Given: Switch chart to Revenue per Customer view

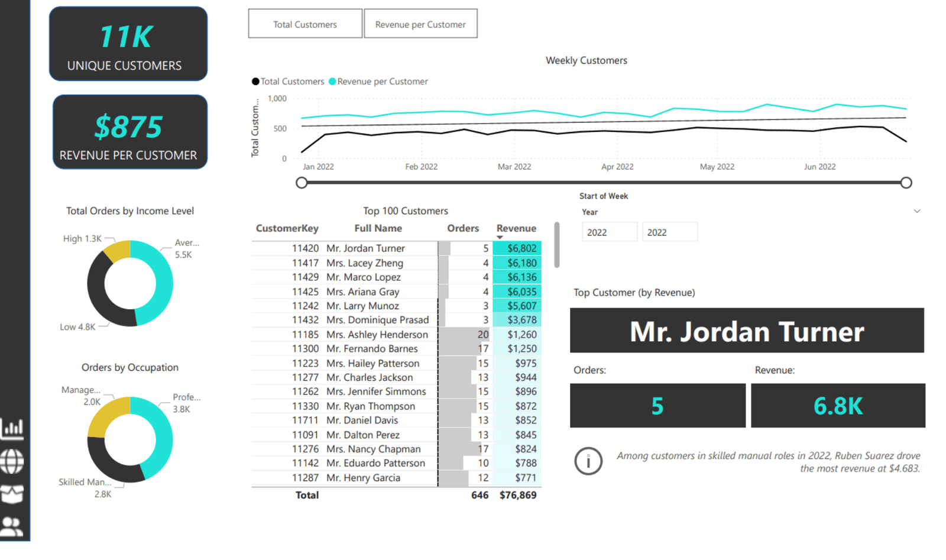Looking at the screenshot, I should coord(420,24).
